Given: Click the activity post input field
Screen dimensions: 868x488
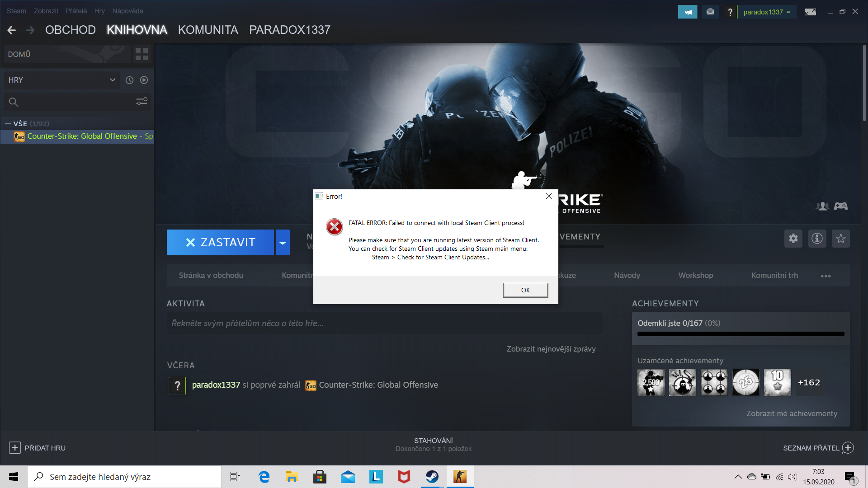Looking at the screenshot, I should tap(384, 324).
